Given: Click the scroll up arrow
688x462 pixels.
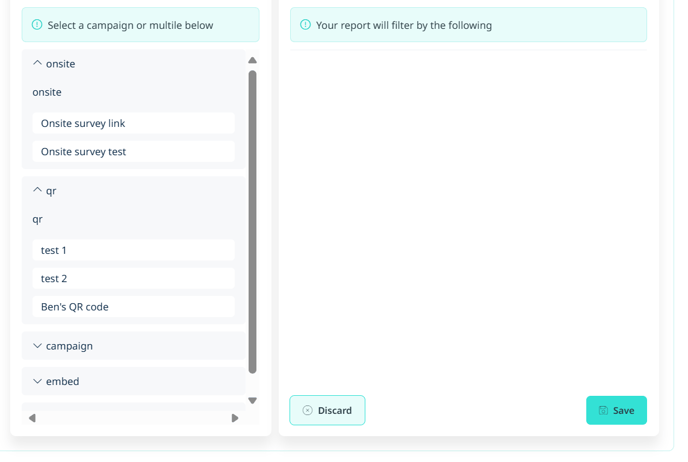Looking at the screenshot, I should point(252,60).
